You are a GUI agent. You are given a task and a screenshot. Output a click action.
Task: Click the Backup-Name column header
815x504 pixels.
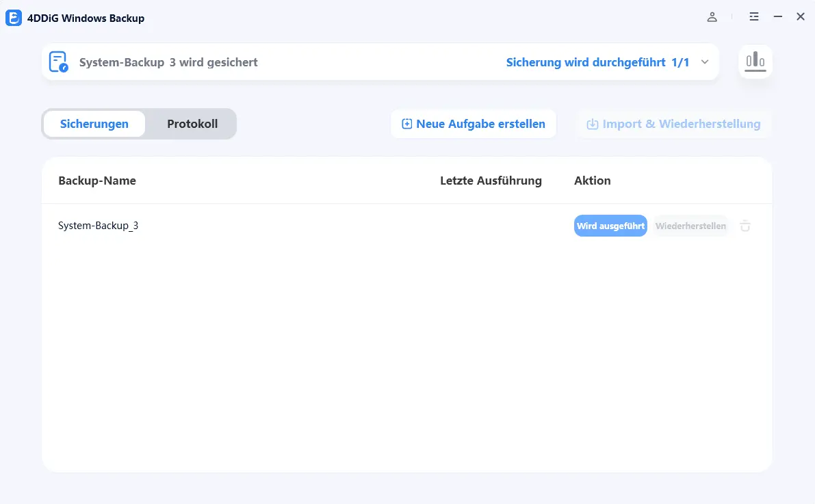point(97,181)
